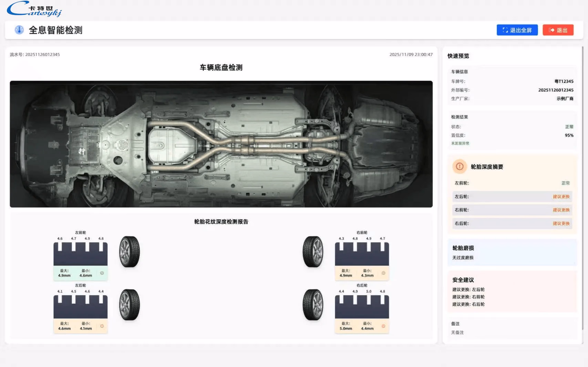Click the warning icon on 右前轮 card
The height and width of the screenshot is (367, 588).
383,273
